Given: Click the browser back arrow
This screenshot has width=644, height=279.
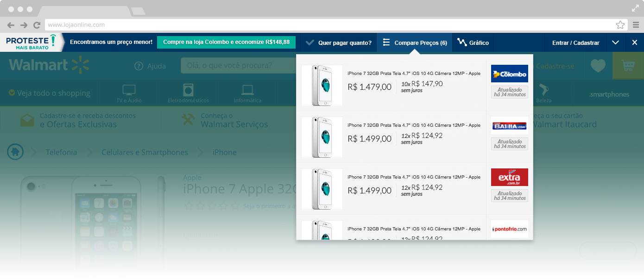Looking at the screenshot, I should click(x=11, y=25).
